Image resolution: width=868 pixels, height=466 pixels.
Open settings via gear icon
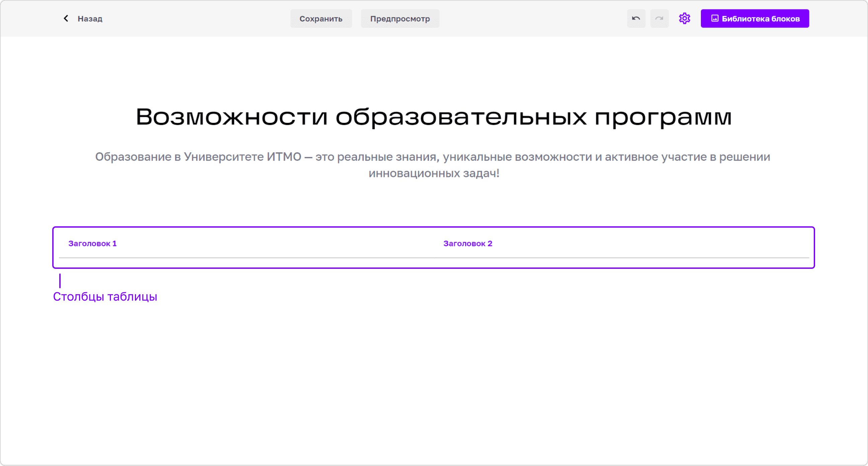(x=684, y=18)
